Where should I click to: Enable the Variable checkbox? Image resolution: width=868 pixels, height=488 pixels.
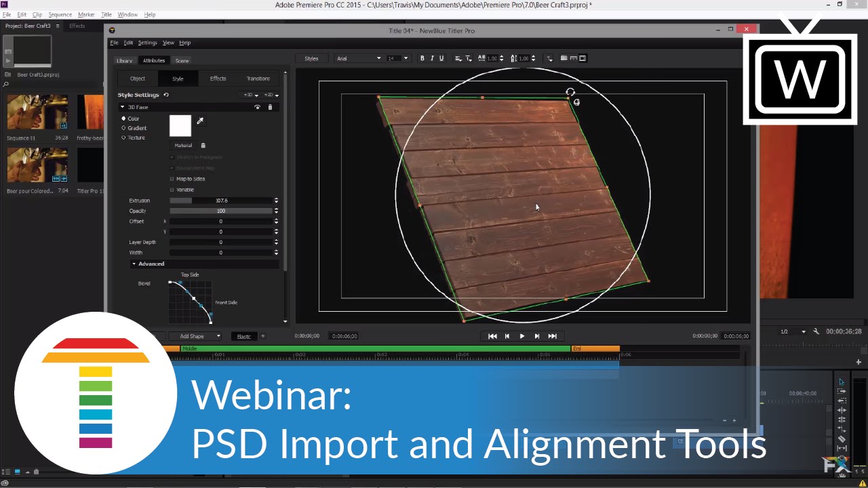point(172,190)
